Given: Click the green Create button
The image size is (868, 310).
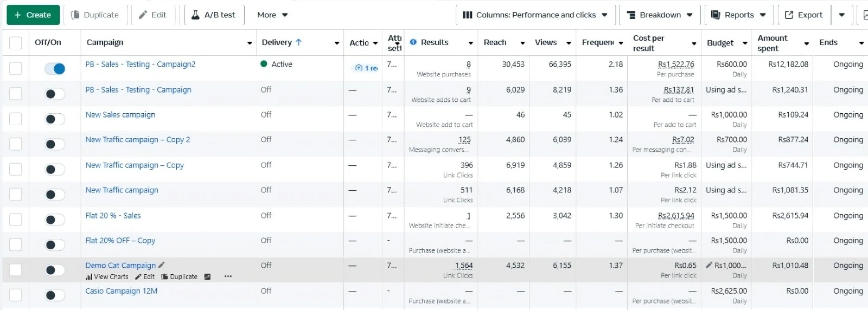Looking at the screenshot, I should [x=32, y=15].
